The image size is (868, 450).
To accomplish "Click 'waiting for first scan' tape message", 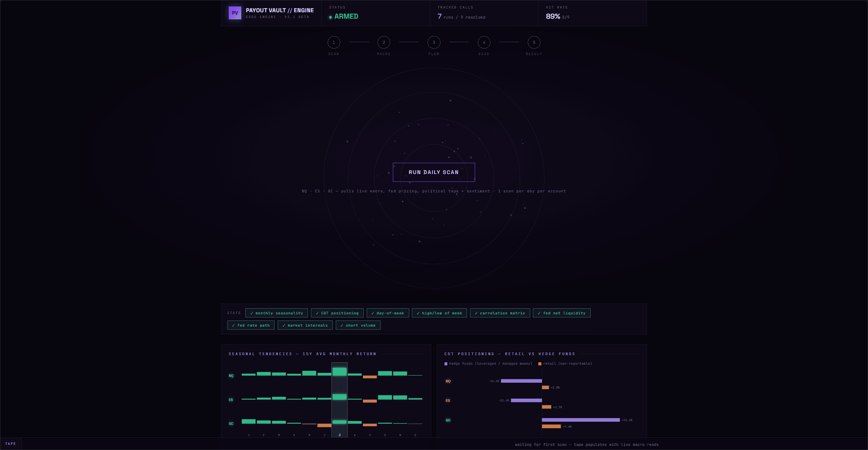I will (x=587, y=445).
